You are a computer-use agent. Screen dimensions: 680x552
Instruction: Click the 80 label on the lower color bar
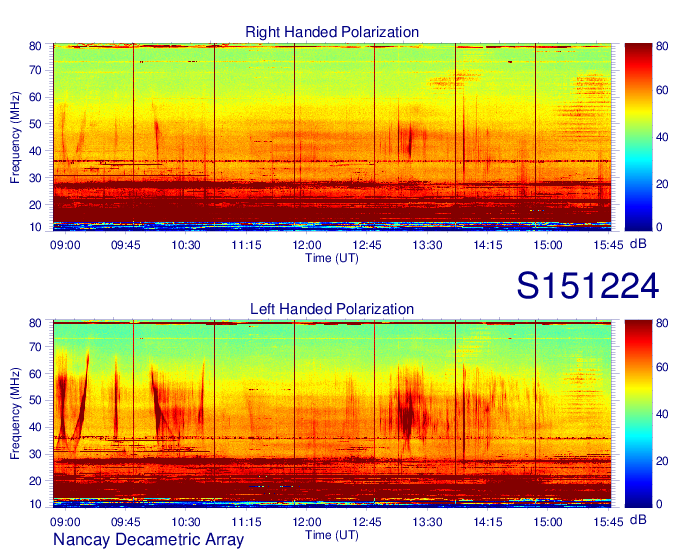(662, 323)
